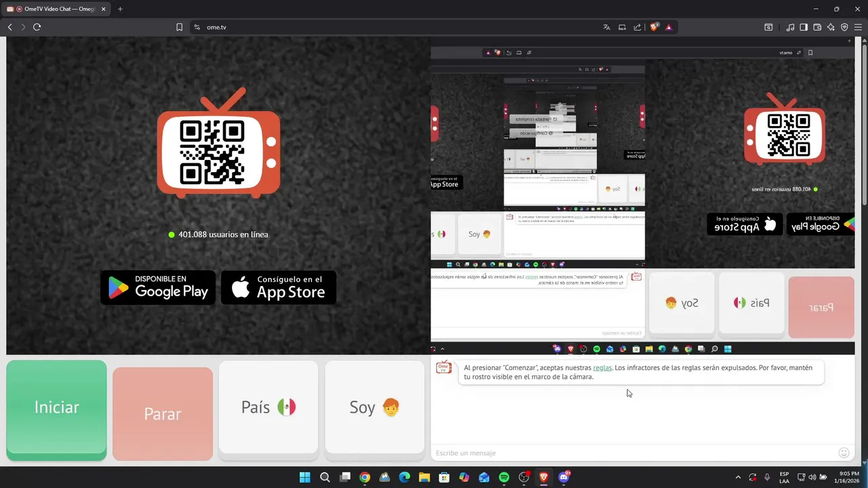The image size is (868, 488).
Task: Open the Windows Start menu
Action: coord(305,477)
